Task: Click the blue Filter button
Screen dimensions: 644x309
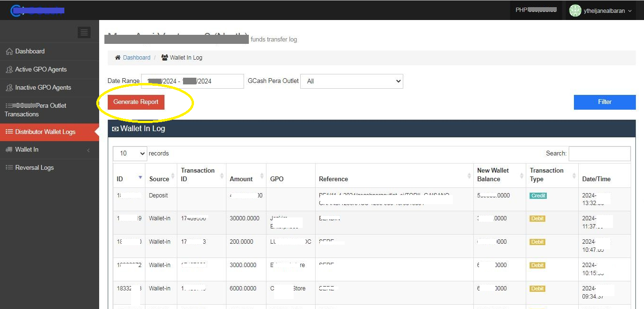Action: (604, 102)
